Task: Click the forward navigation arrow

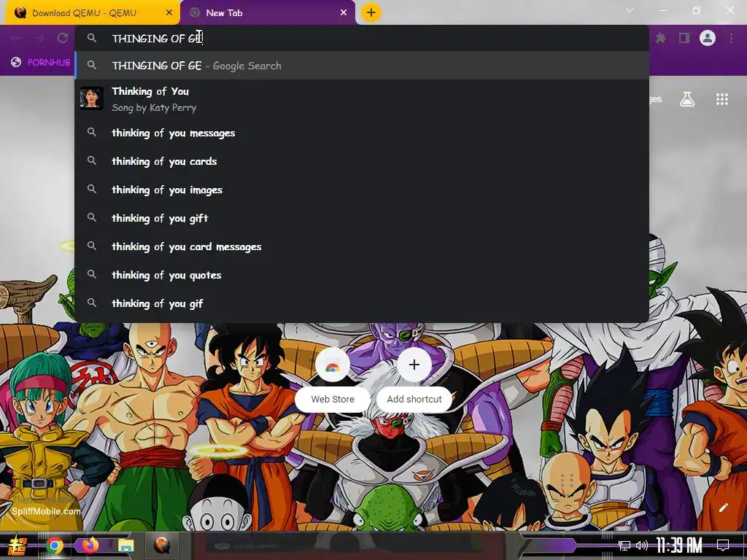Action: click(39, 38)
